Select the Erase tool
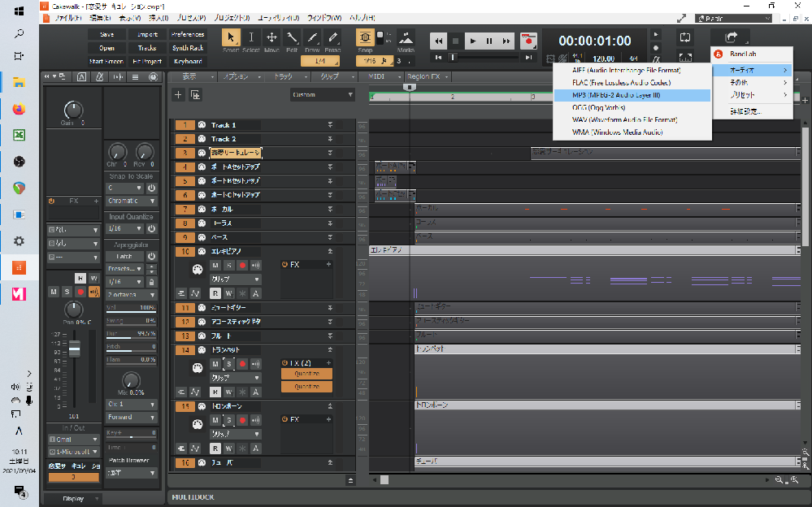 332,38
